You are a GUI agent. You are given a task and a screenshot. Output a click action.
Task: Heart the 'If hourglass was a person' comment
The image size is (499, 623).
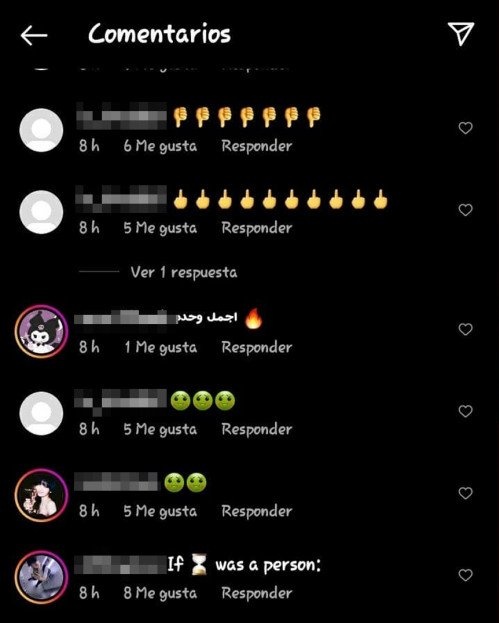click(465, 575)
